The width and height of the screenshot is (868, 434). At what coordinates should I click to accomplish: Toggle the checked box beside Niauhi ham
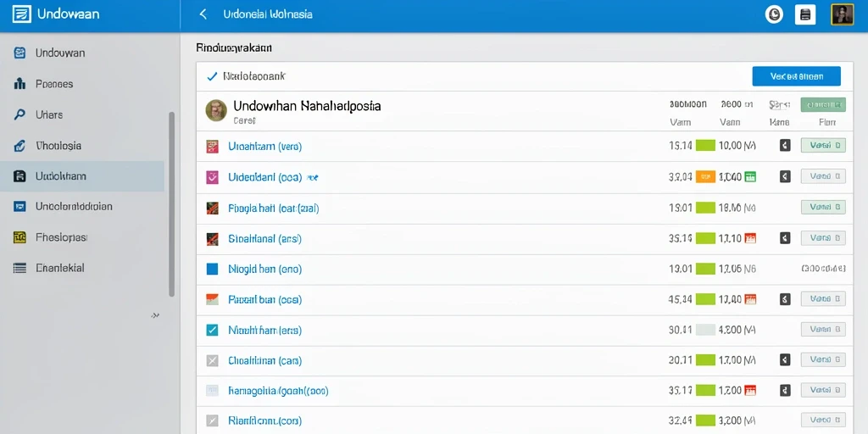point(212,331)
